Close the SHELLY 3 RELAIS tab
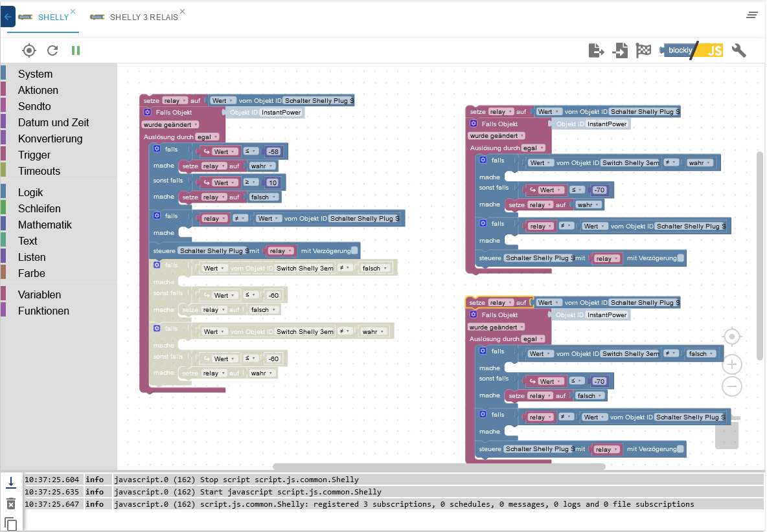 (183, 11)
